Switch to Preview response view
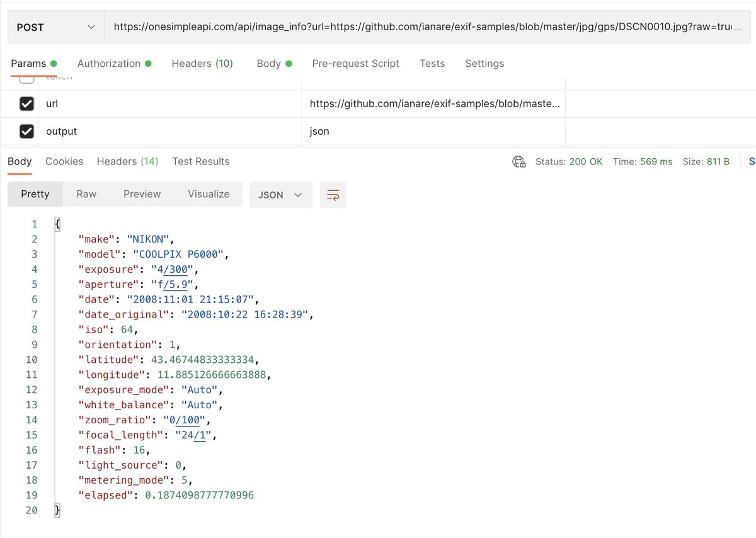The width and height of the screenshot is (756, 538). click(142, 194)
